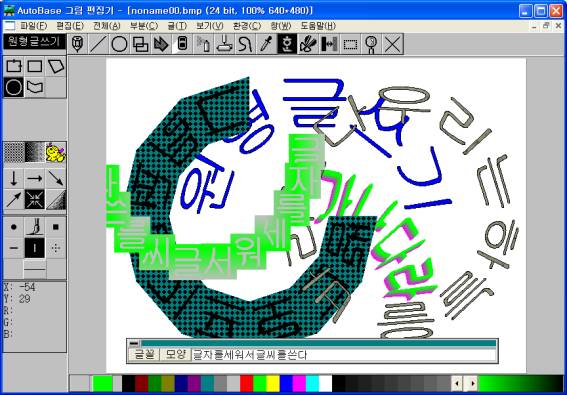Choose the dashed rectangle selection tool
The image size is (567, 395).
pyautogui.click(x=350, y=44)
